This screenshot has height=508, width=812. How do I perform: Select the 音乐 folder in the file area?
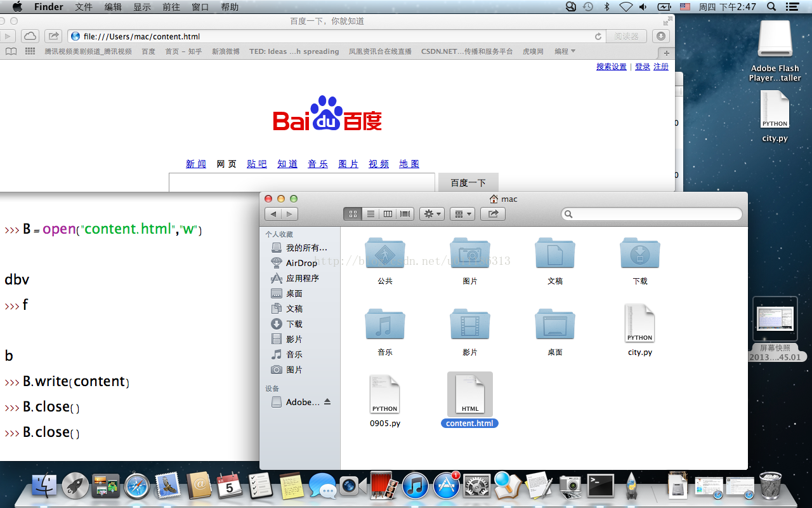385,325
